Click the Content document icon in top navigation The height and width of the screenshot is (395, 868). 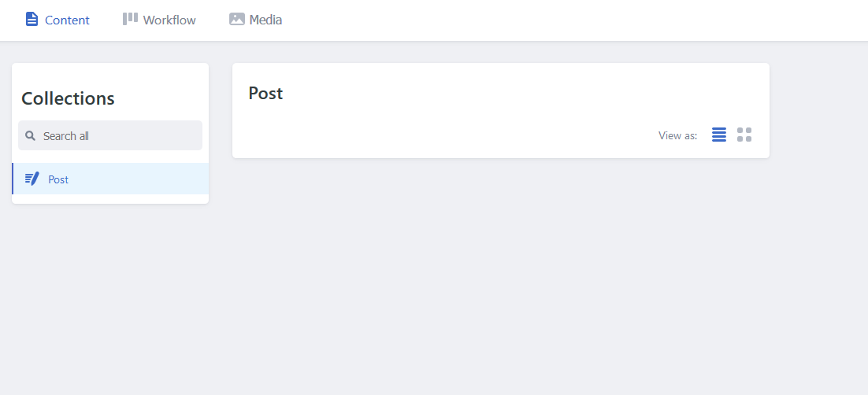(x=32, y=20)
